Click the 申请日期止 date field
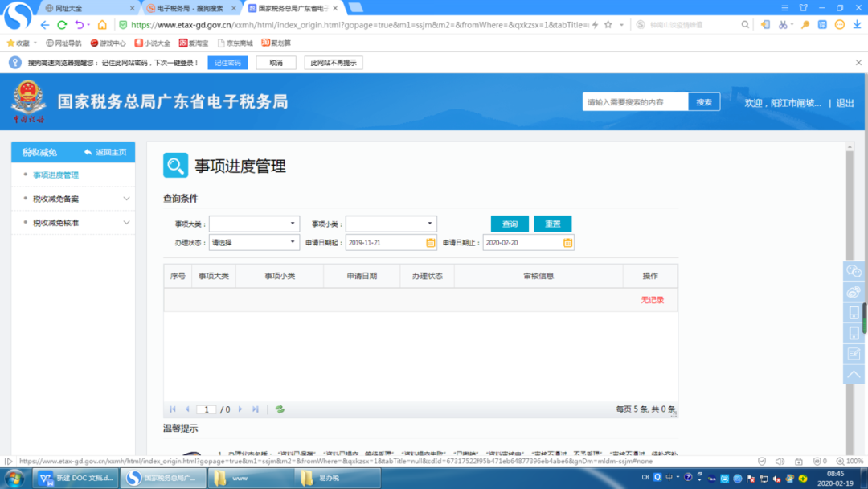This screenshot has width=868, height=489. coord(528,243)
